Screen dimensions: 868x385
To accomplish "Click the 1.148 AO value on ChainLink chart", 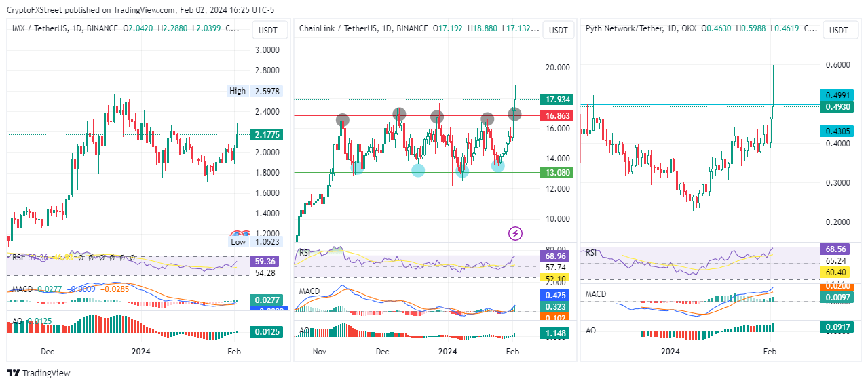I will pyautogui.click(x=556, y=333).
